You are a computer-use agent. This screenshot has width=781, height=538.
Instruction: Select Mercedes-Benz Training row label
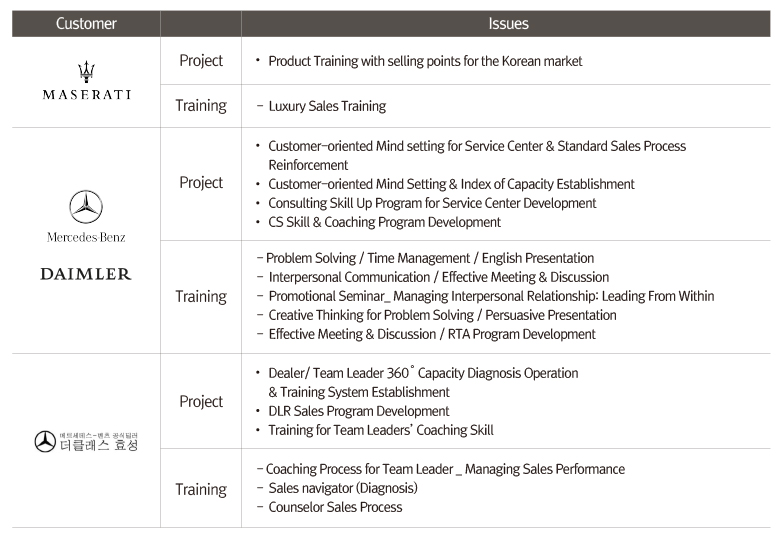point(201,296)
